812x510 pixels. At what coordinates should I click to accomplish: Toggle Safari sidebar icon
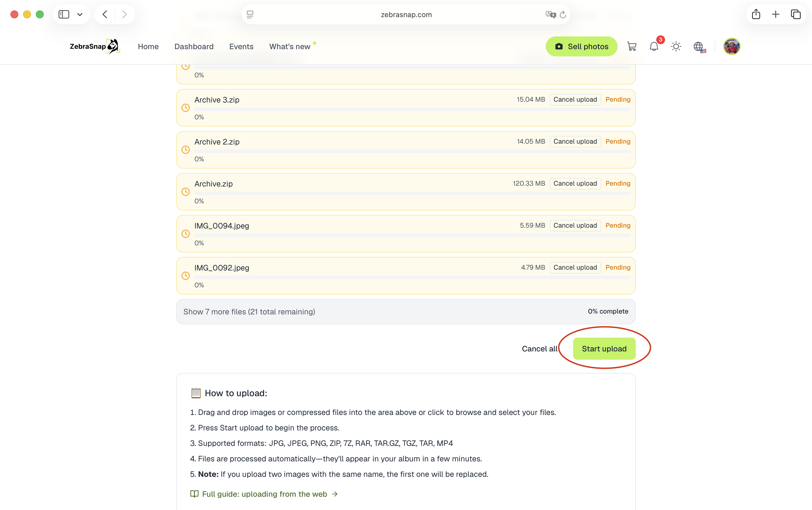pos(64,14)
